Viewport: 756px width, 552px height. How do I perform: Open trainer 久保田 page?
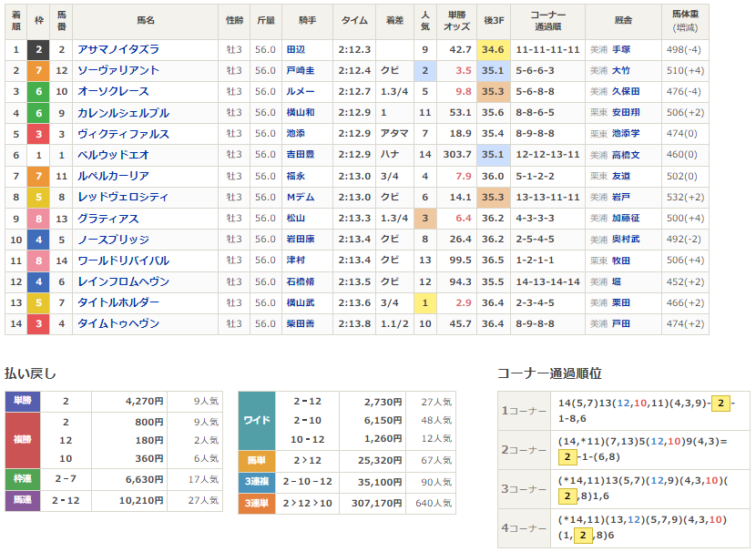point(626,92)
